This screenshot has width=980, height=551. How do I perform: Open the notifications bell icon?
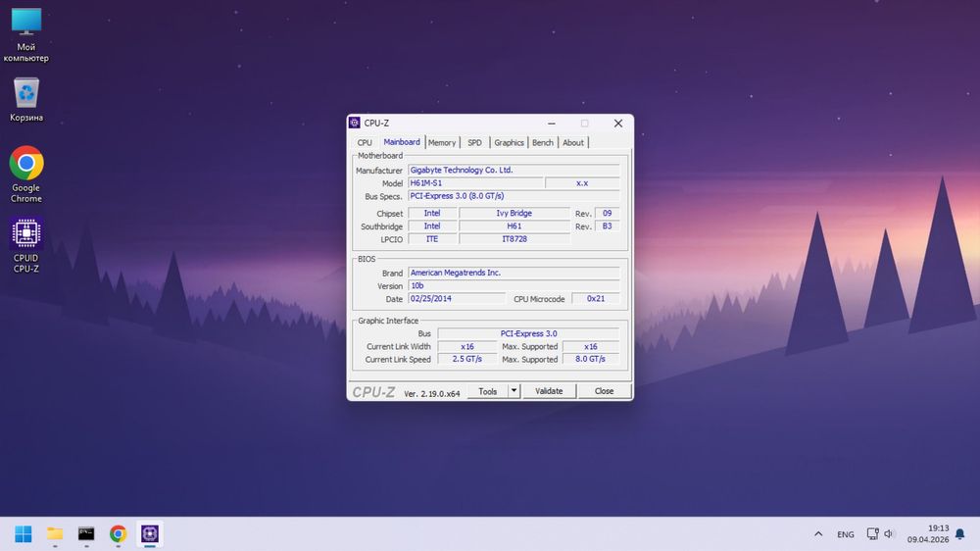(960, 534)
